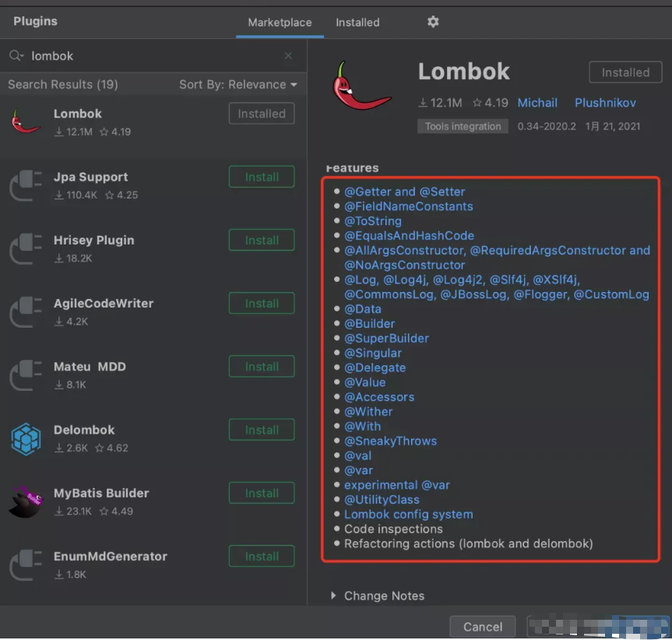Open the @SneakyThrows link
The width and height of the screenshot is (672, 640).
click(x=390, y=441)
